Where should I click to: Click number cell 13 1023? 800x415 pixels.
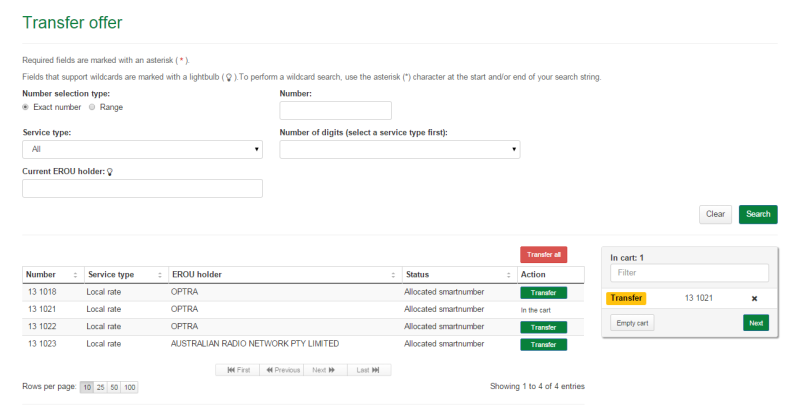(42, 344)
